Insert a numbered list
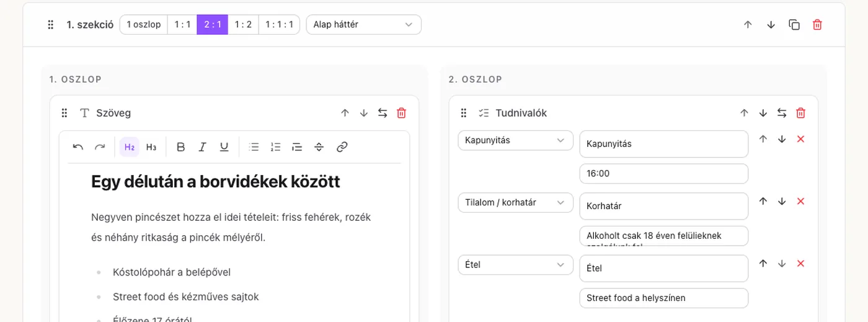868x322 pixels. click(276, 147)
